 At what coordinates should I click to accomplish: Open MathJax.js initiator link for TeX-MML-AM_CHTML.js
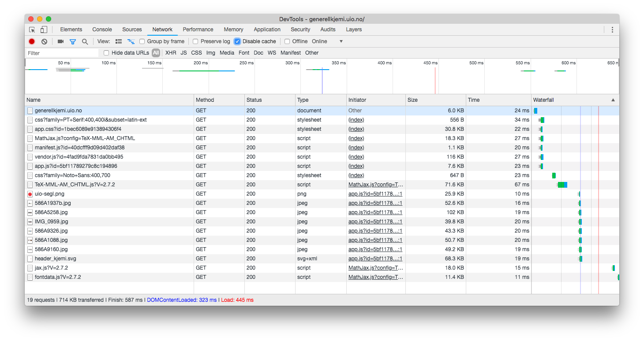[x=376, y=185]
